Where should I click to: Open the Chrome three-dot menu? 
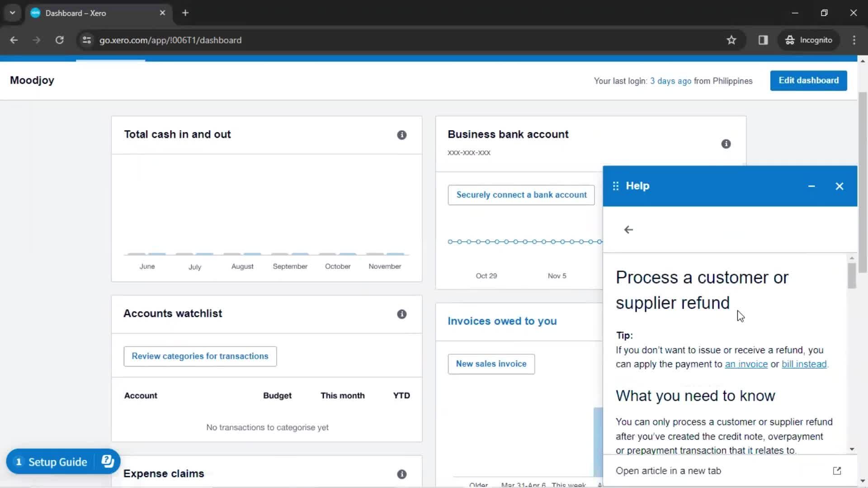(854, 40)
